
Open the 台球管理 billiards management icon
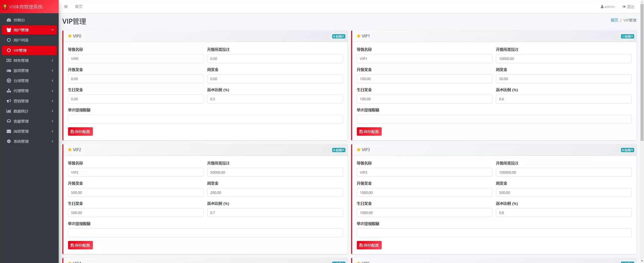pos(9,81)
